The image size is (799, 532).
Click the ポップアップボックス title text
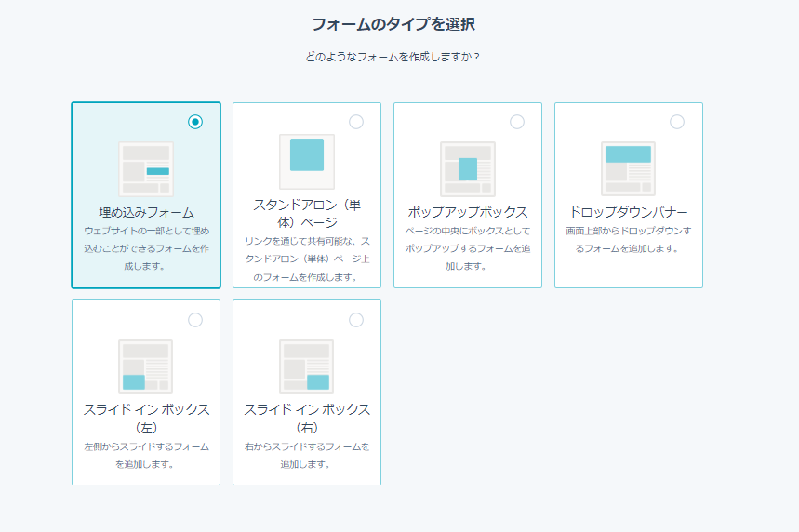(468, 212)
